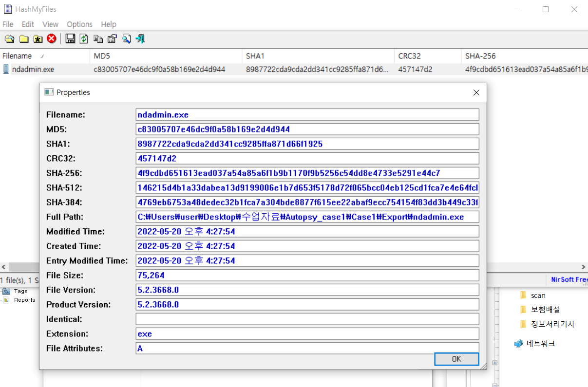Select the ndadmin.exe row in file list
This screenshot has height=387, width=588.
[x=294, y=70]
